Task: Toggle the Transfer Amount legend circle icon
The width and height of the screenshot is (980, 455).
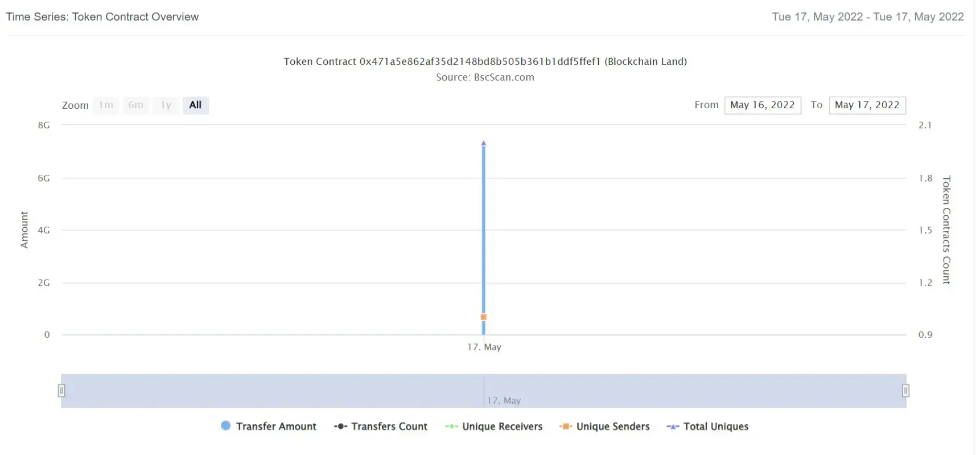Action: (225, 426)
